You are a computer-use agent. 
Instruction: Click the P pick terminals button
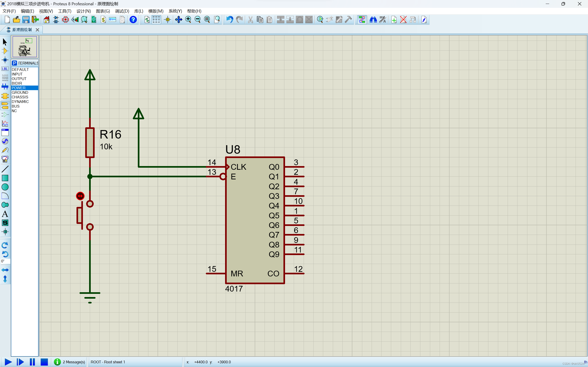click(x=14, y=63)
